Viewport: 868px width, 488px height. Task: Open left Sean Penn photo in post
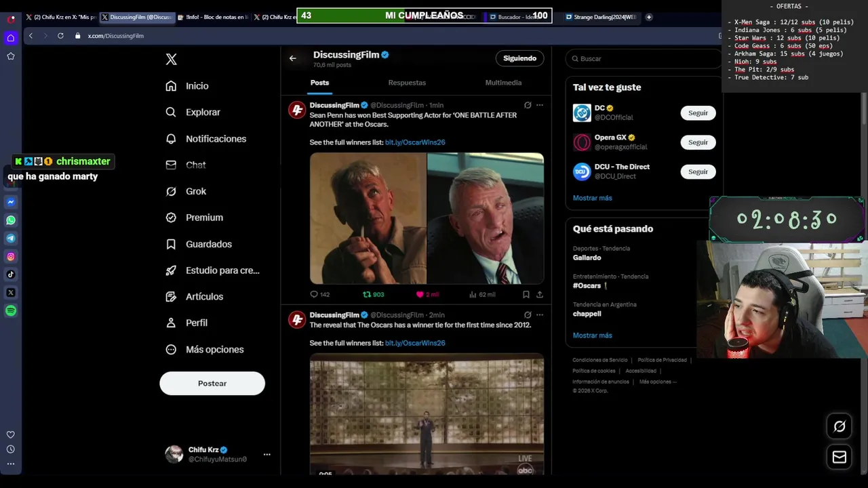368,218
